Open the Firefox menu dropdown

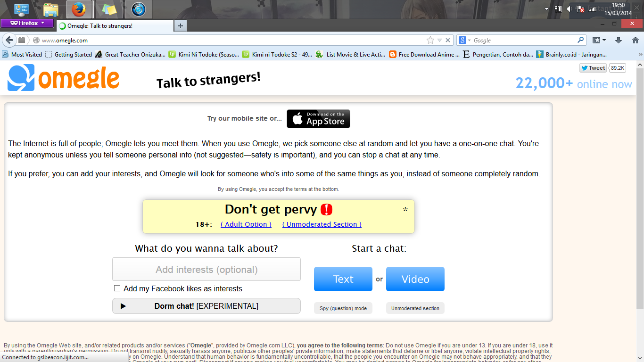coord(27,23)
